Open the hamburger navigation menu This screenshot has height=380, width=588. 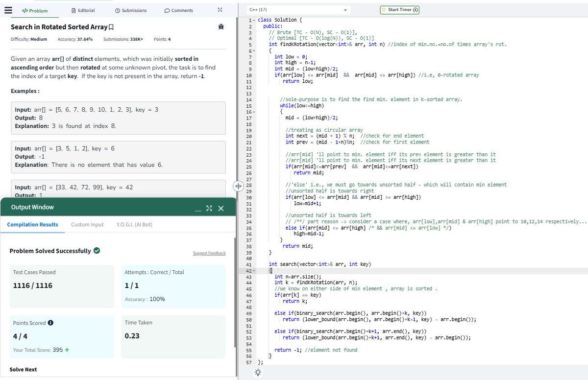pos(7,10)
